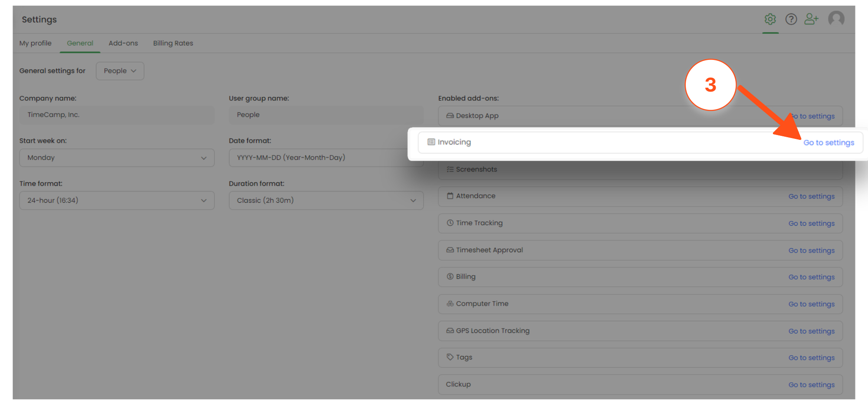Switch to the My profile tab

tap(36, 43)
